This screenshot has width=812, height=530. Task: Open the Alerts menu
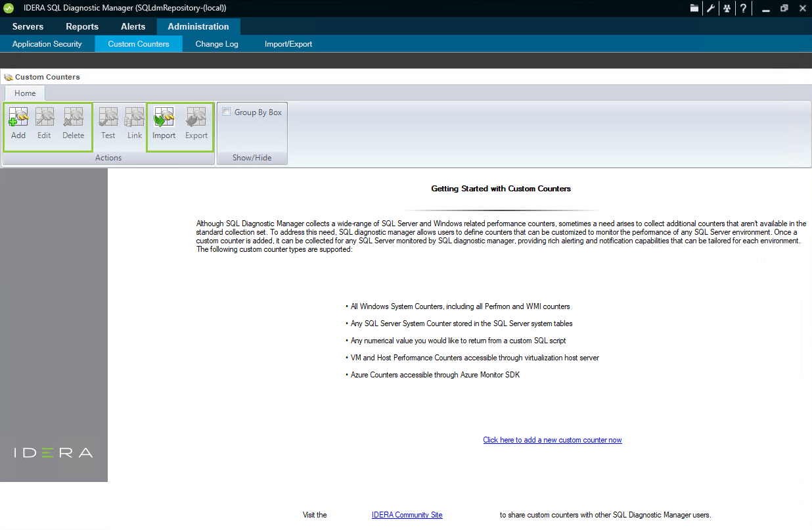pos(133,26)
